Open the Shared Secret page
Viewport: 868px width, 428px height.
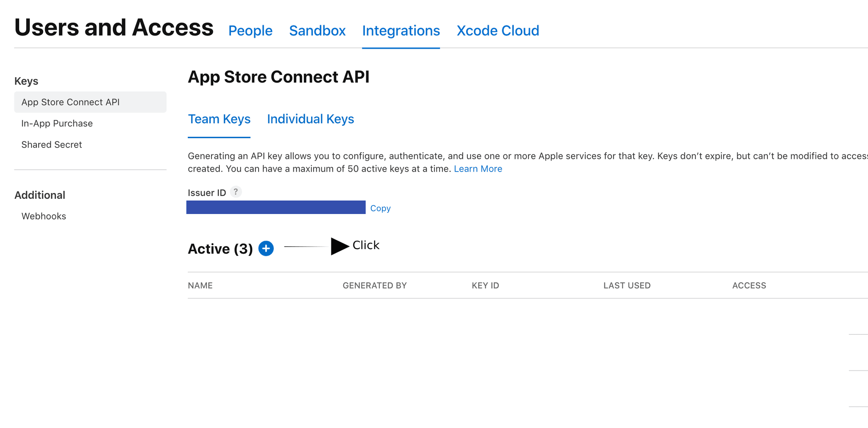point(52,145)
